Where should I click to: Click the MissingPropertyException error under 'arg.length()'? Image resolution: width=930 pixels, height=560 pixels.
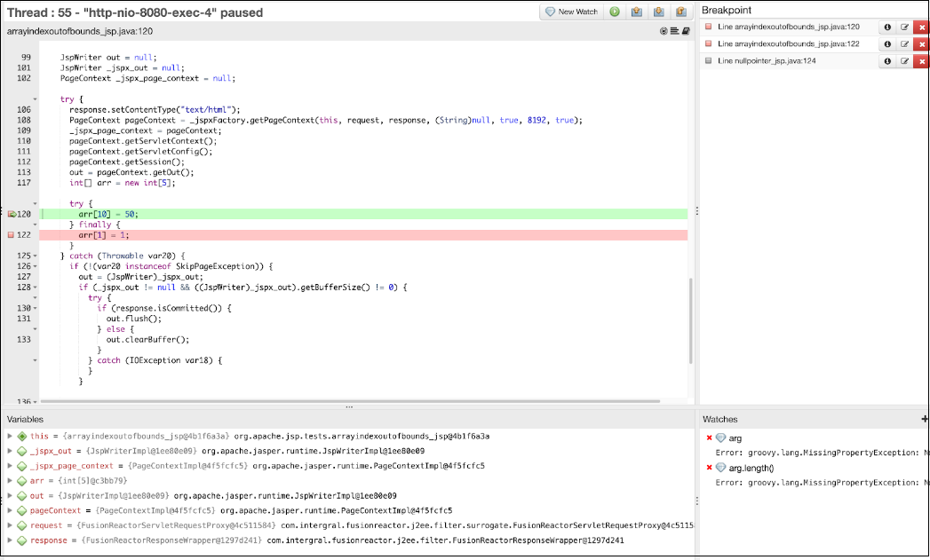pos(822,483)
